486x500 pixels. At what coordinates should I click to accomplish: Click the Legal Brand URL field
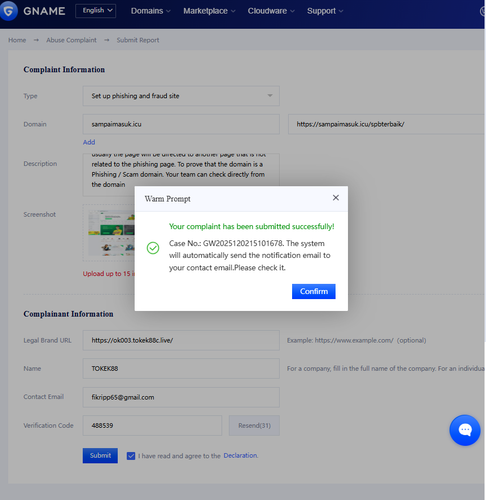181,340
